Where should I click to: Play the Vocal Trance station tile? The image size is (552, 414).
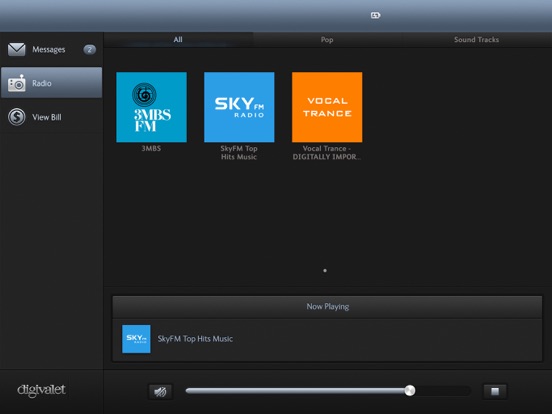point(327,107)
